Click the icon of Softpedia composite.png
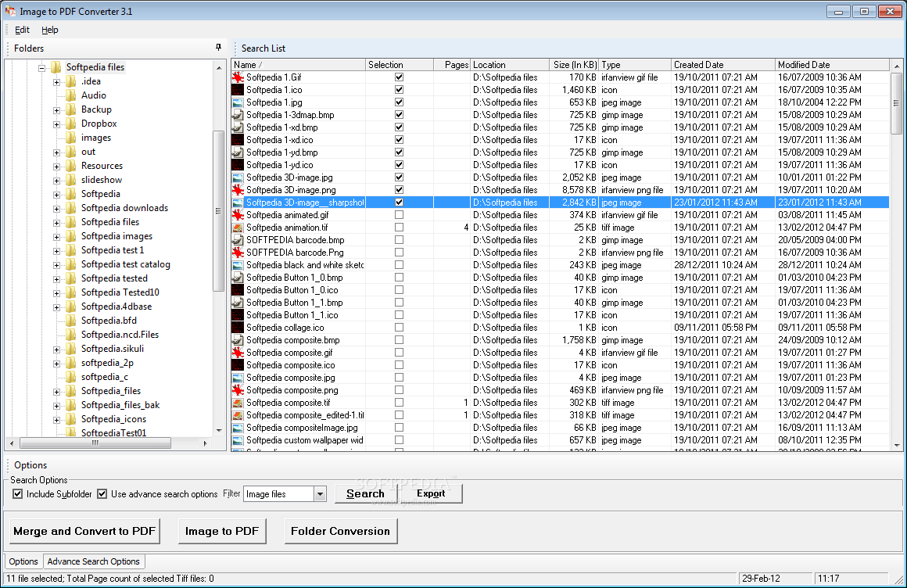 (x=237, y=390)
